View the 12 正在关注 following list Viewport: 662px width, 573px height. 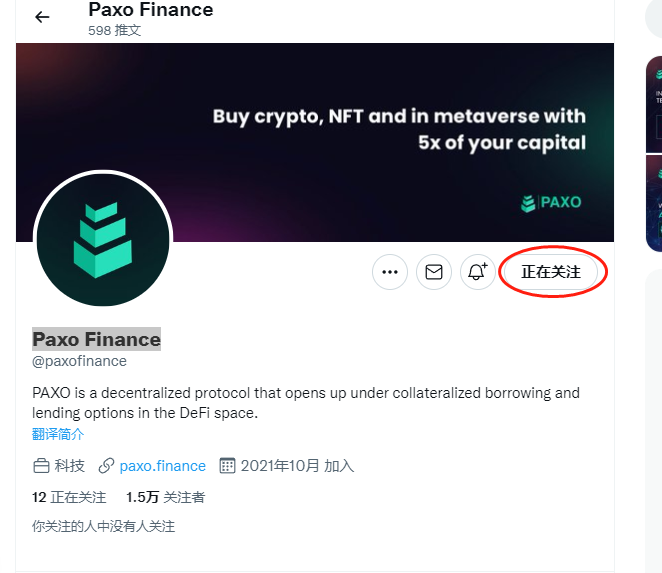tap(69, 497)
